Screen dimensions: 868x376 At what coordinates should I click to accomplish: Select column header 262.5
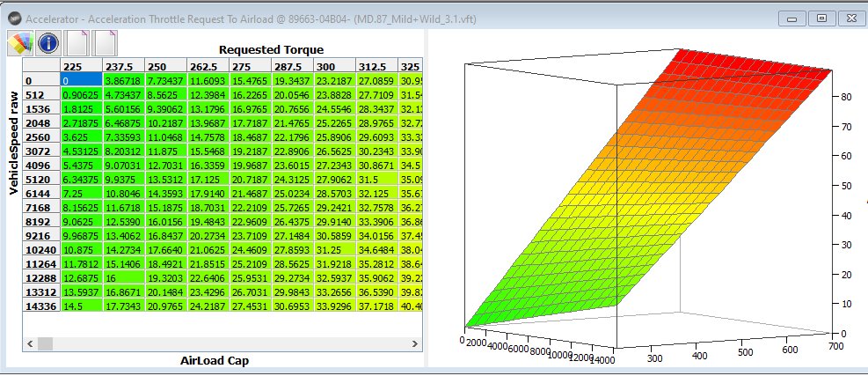point(208,66)
